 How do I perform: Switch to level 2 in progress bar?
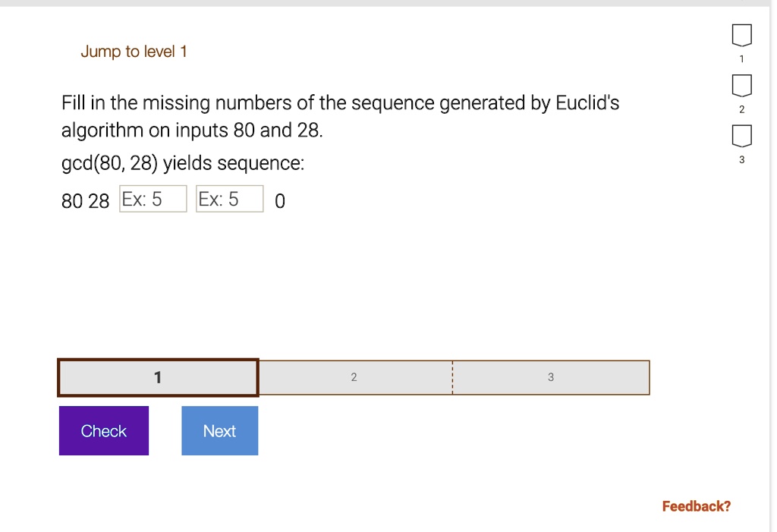click(x=355, y=378)
